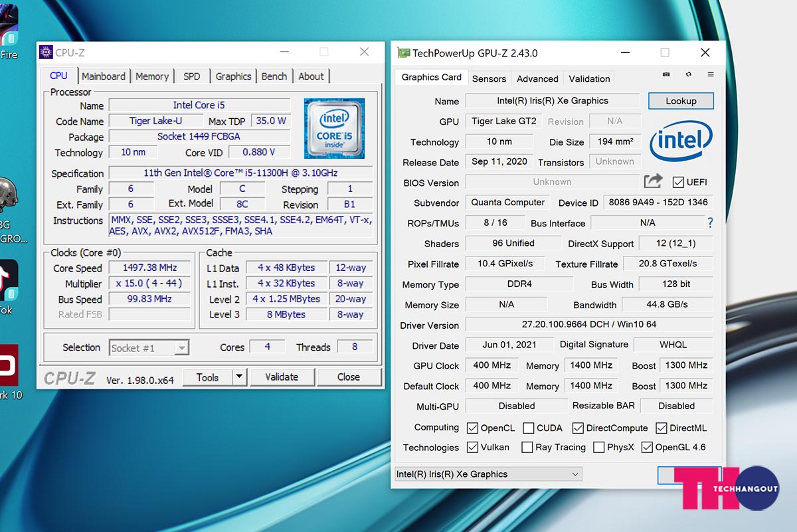
Task: Select the CPU tab in CPU-Z
Action: [58, 76]
